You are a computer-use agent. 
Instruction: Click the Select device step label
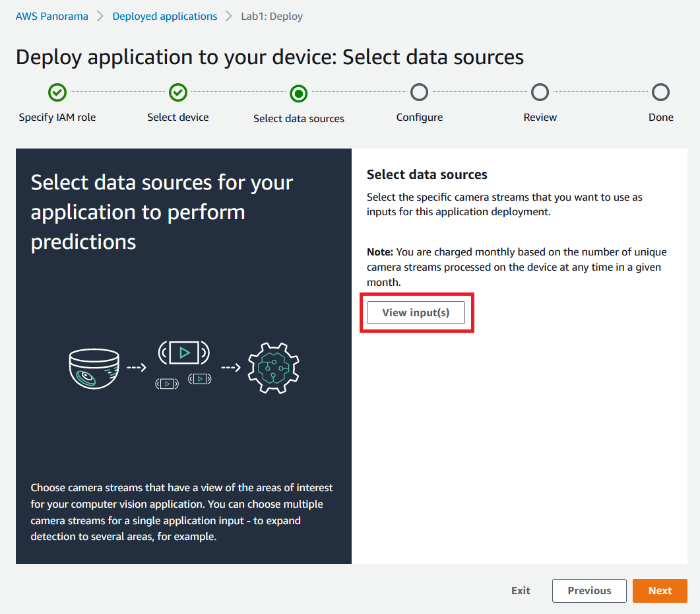click(x=178, y=117)
